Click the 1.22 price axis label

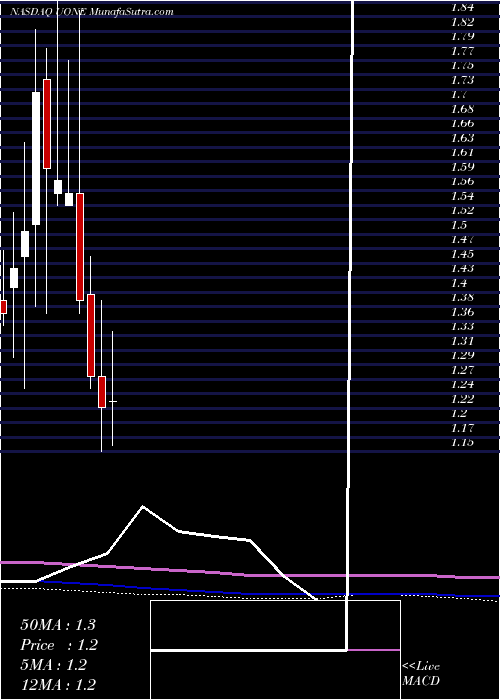462,399
